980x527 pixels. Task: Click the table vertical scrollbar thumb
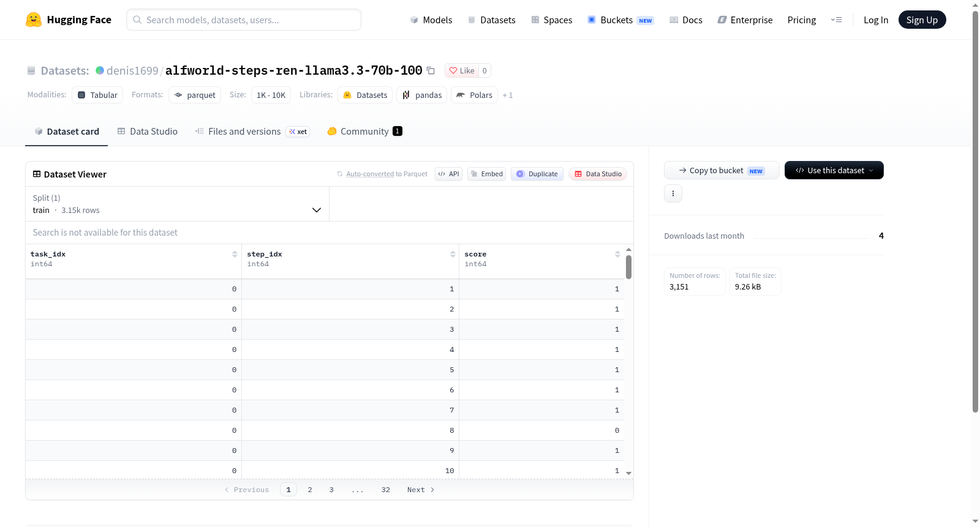point(628,267)
